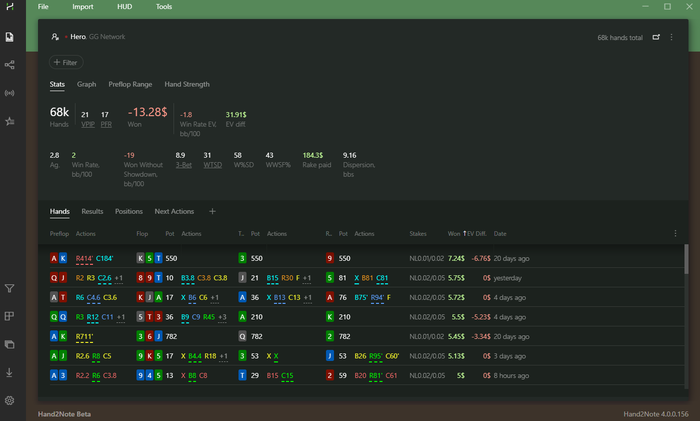Open report in new window icon
The width and height of the screenshot is (700, 421).
point(656,37)
